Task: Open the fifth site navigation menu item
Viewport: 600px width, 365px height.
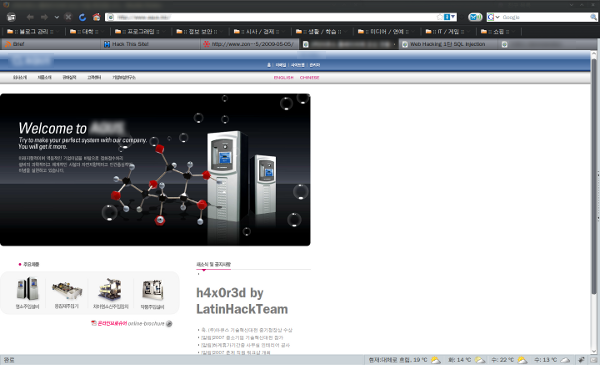Action: (124, 77)
